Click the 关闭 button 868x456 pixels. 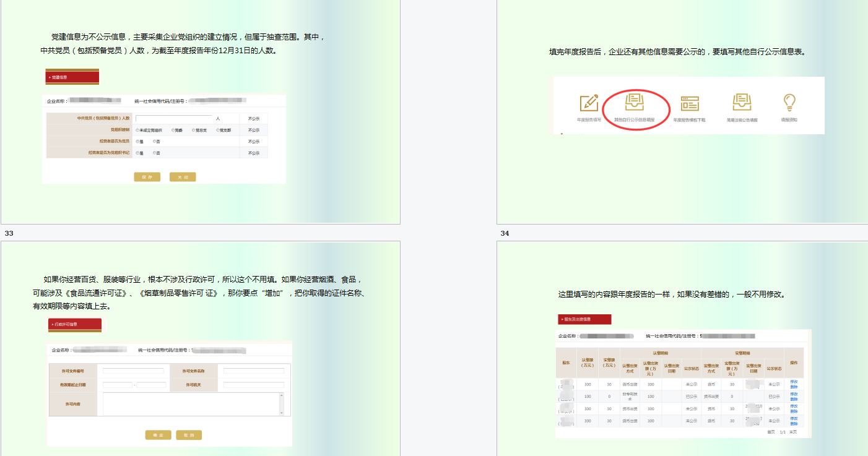pyautogui.click(x=183, y=176)
